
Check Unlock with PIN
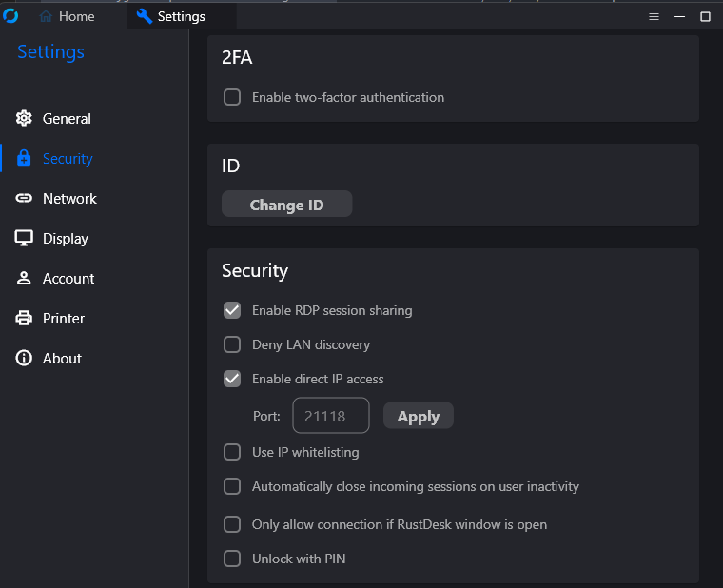click(x=232, y=559)
